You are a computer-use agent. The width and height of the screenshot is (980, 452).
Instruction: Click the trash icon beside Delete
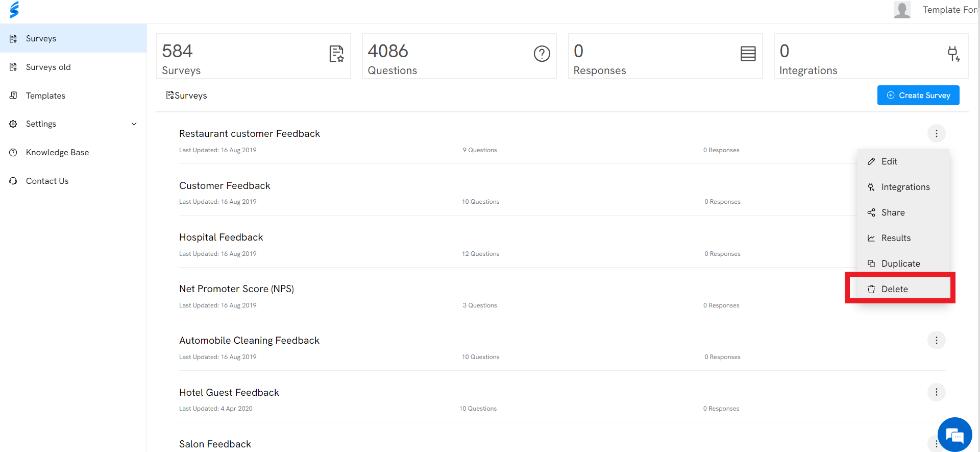point(871,289)
